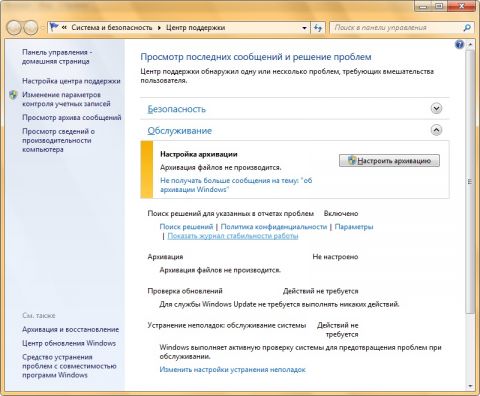Click the Action Center flag icon in address bar
The height and width of the screenshot is (396, 480).
[x=54, y=27]
